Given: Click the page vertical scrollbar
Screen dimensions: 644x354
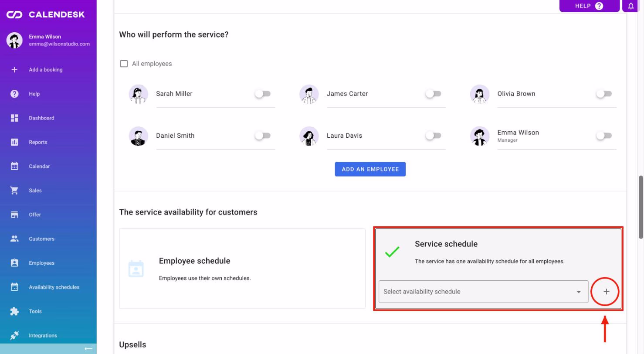Looking at the screenshot, I should pyautogui.click(x=641, y=207).
